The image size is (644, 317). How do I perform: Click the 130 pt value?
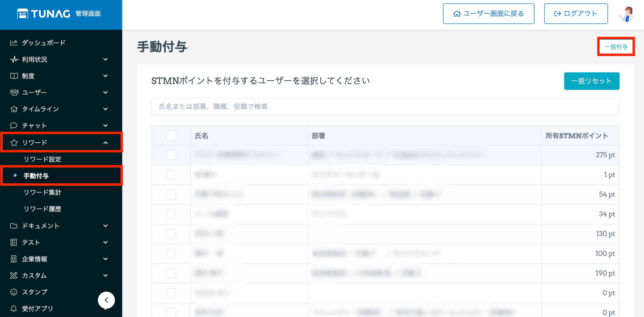[x=605, y=234]
